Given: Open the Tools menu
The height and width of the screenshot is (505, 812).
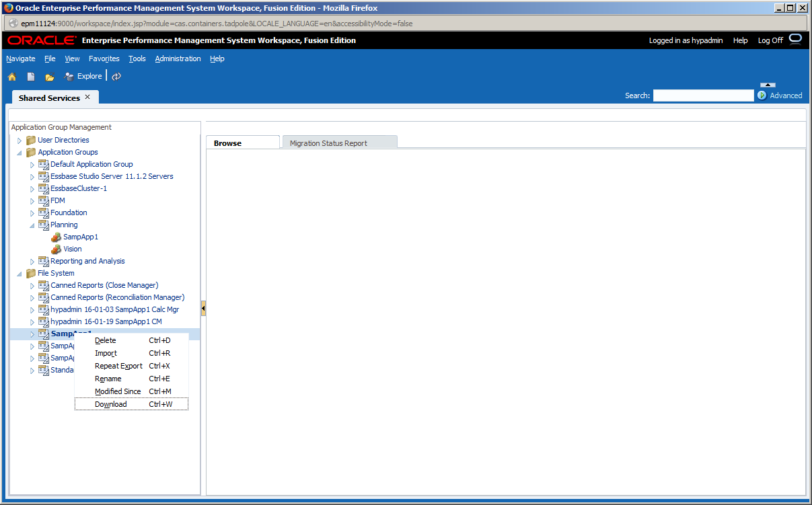Looking at the screenshot, I should tap(137, 59).
